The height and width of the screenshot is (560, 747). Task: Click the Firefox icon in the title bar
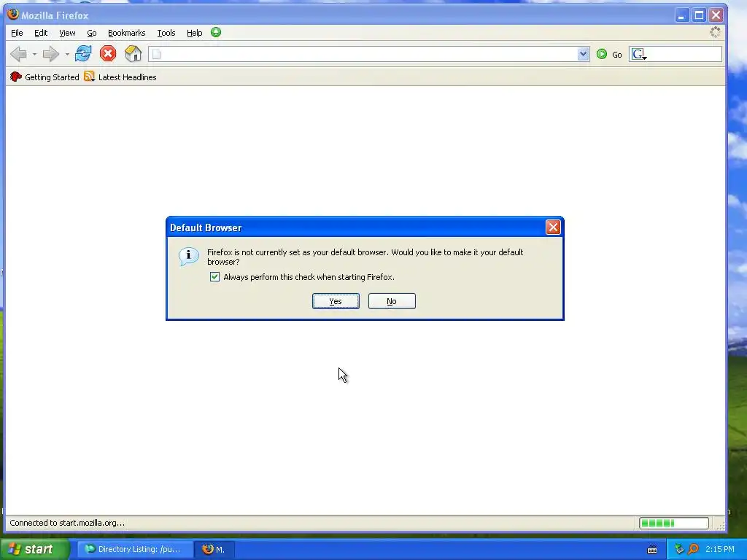point(13,15)
